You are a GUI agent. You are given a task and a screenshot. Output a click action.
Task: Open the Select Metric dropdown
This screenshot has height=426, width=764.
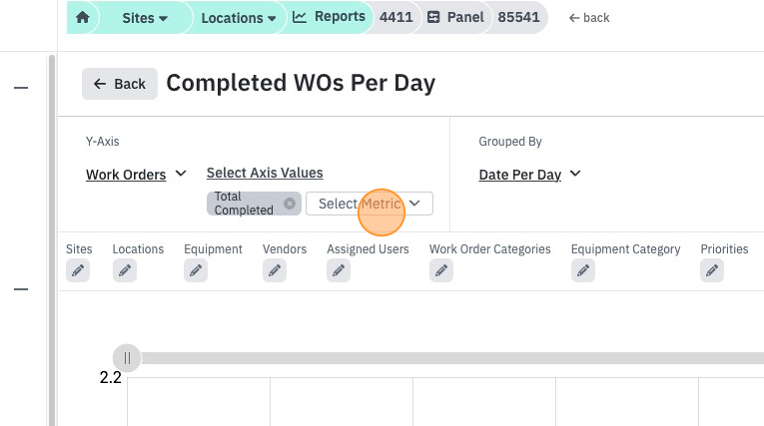point(369,204)
